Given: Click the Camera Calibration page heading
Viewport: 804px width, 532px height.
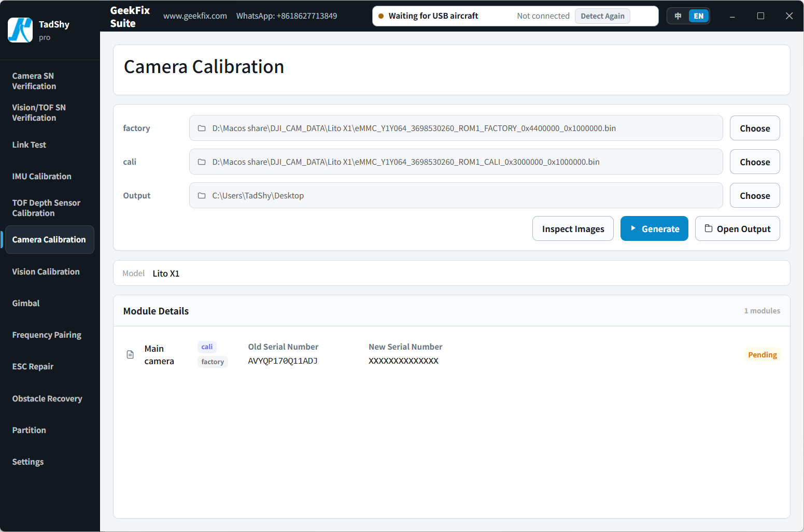Looking at the screenshot, I should (x=204, y=67).
